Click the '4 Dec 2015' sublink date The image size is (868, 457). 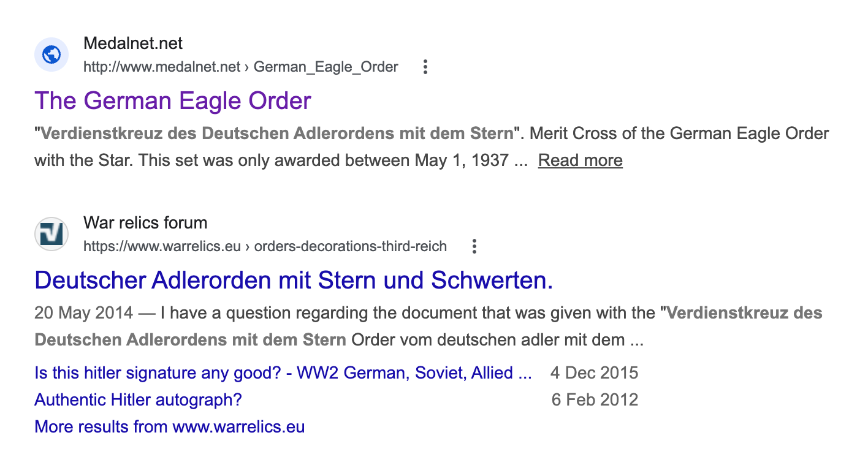pyautogui.click(x=594, y=372)
